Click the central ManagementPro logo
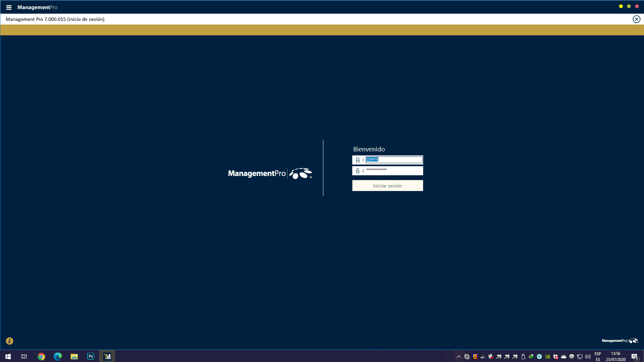Image resolution: width=644 pixels, height=362 pixels. click(270, 174)
